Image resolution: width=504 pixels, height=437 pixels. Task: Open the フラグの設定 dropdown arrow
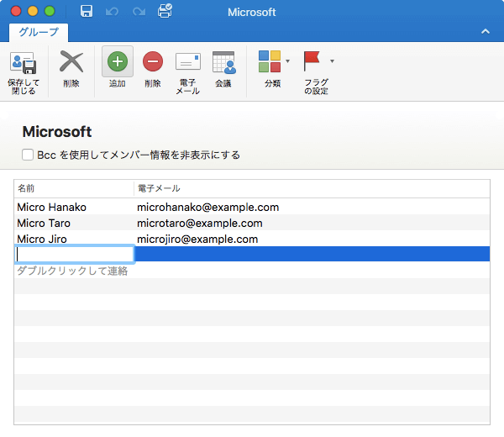[x=332, y=61]
